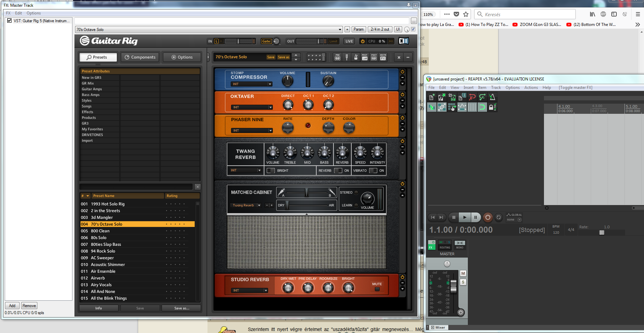Uncheck VST Guitar Rig 5 checkbox in FX list

[x=9, y=21]
